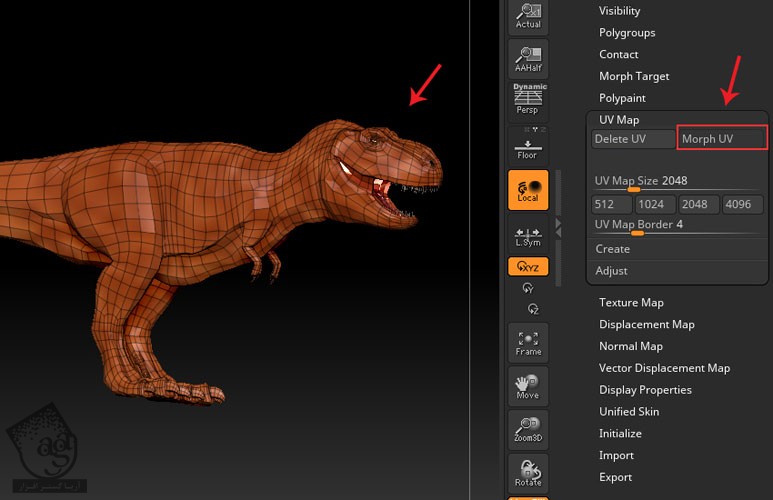Image resolution: width=773 pixels, height=500 pixels.
Task: Expand the Create subsection
Action: tap(613, 249)
